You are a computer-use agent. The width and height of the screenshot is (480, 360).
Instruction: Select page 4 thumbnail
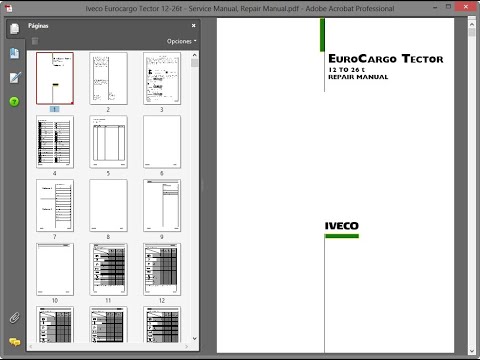(55, 142)
